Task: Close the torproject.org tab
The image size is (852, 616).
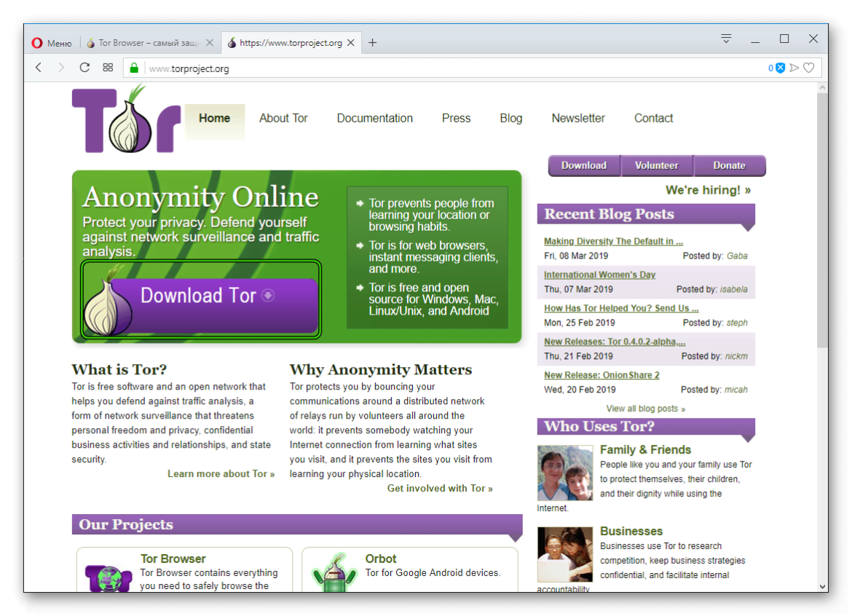Action: tap(351, 43)
